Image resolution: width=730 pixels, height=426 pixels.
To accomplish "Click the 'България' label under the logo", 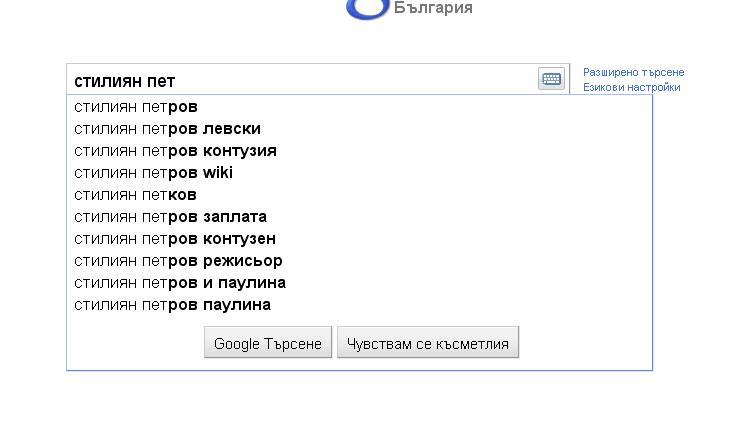I will pos(433,8).
